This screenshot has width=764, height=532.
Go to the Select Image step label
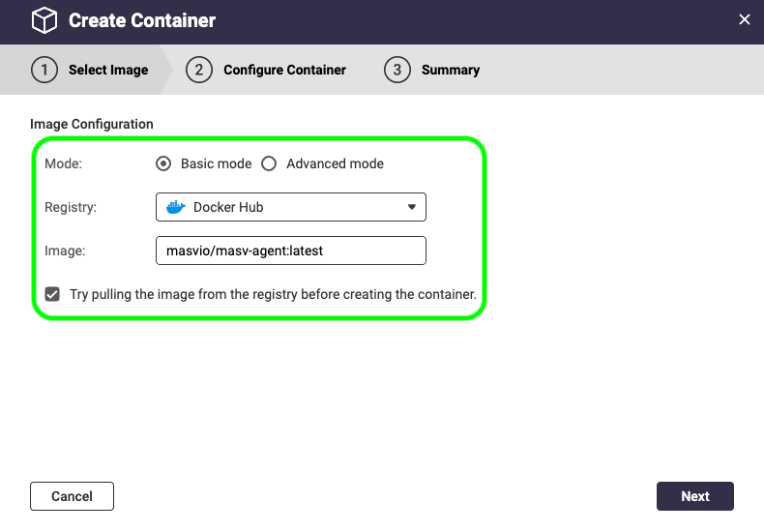108,70
